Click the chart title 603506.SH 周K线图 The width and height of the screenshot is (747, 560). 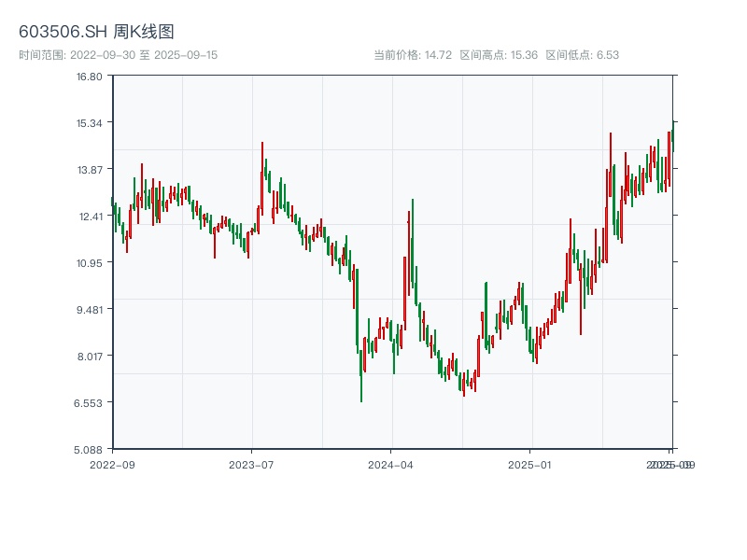coord(96,32)
